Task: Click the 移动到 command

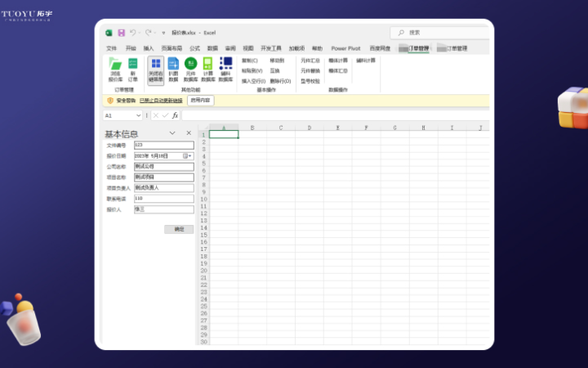Action: (277, 61)
